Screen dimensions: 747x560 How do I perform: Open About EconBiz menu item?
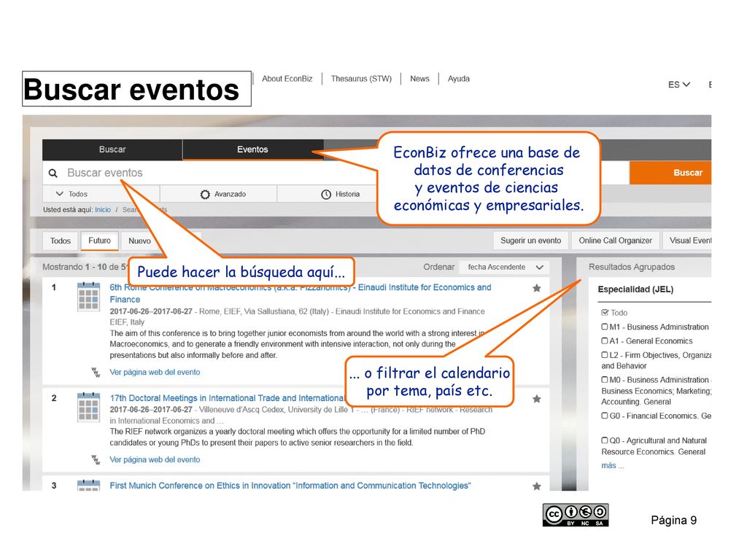[287, 79]
